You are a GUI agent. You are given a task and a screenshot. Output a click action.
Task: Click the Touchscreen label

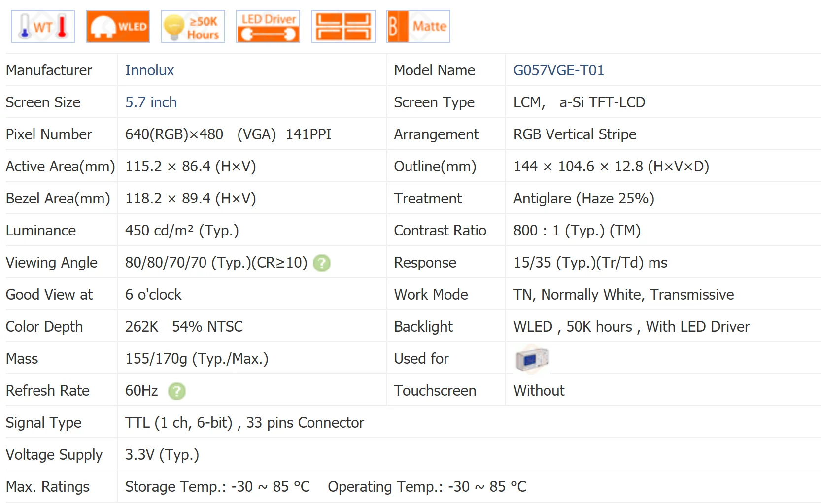[435, 391]
